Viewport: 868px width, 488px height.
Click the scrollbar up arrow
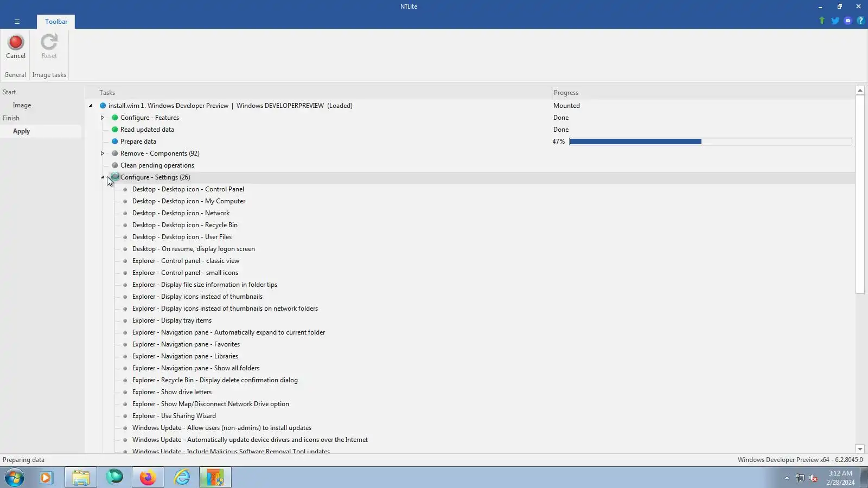click(x=860, y=91)
